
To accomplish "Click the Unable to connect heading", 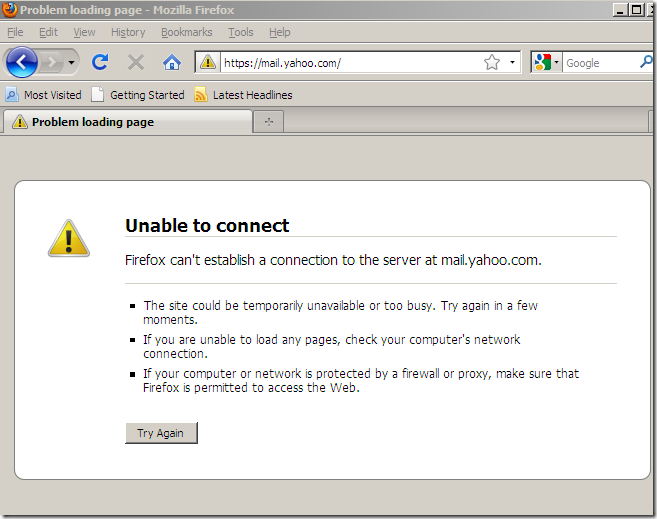I will (207, 225).
